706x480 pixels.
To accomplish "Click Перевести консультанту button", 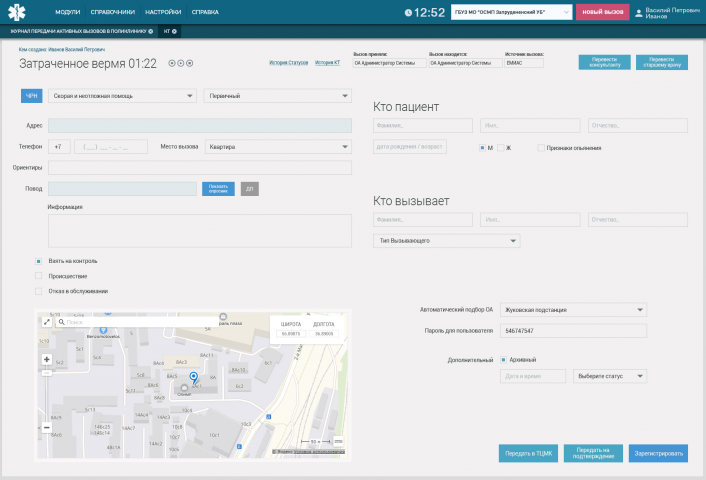I will (604, 62).
